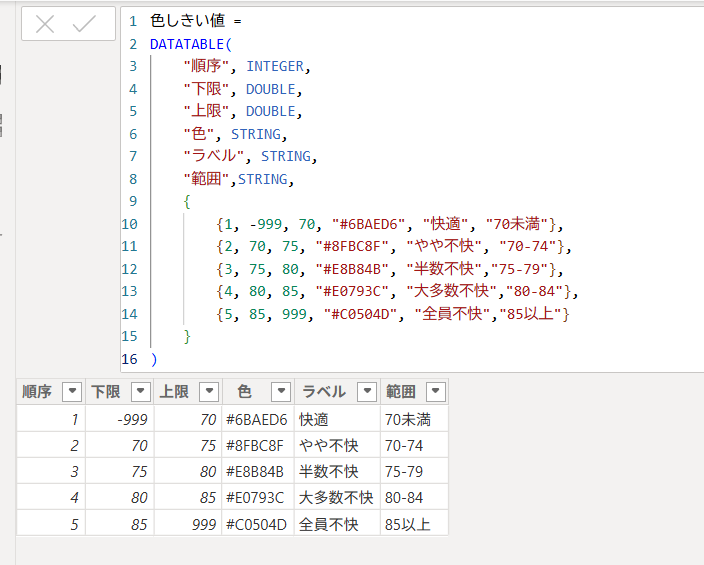Screen dimensions: 704x565
Task: Click the cell showing #E0793C
Action: pyautogui.click(x=258, y=497)
